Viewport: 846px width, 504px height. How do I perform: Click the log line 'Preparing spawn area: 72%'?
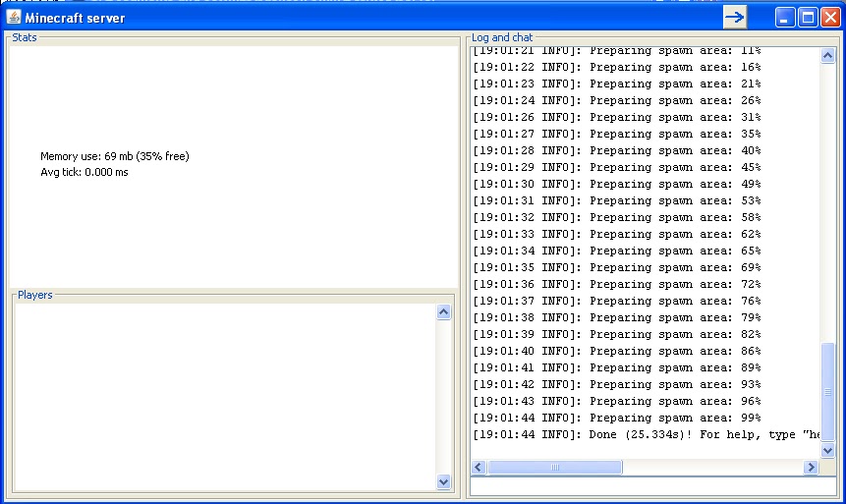coord(617,284)
